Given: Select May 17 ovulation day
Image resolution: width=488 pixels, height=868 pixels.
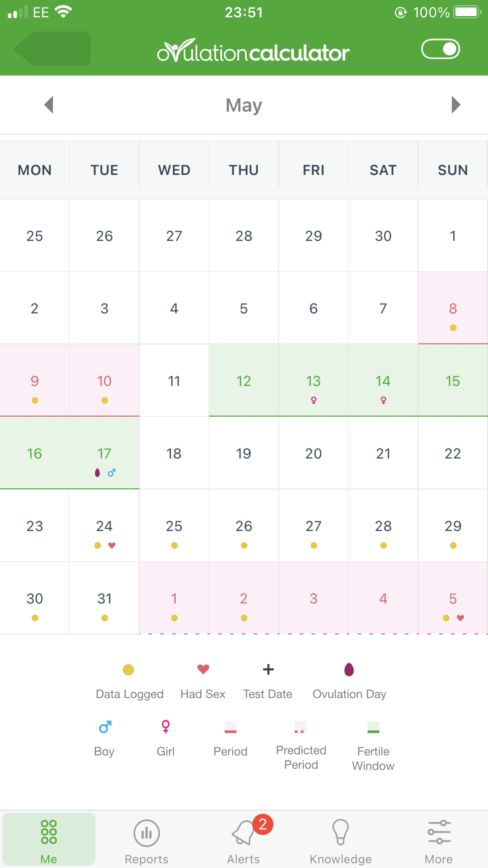Looking at the screenshot, I should [x=105, y=453].
